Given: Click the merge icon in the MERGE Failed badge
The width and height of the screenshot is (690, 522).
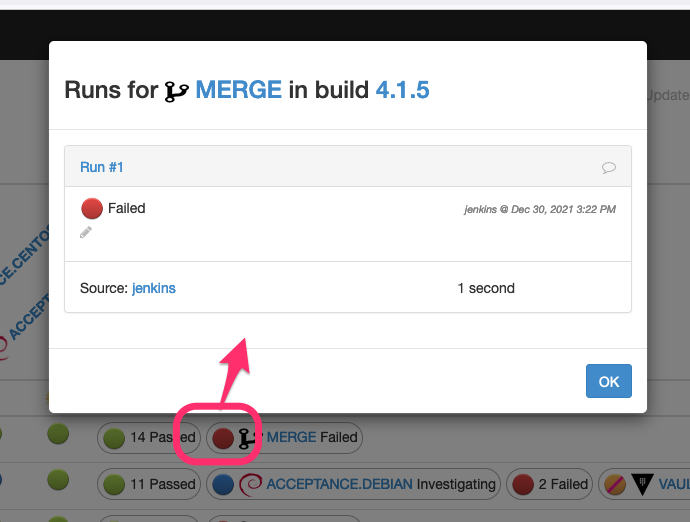Looking at the screenshot, I should click(x=248, y=437).
